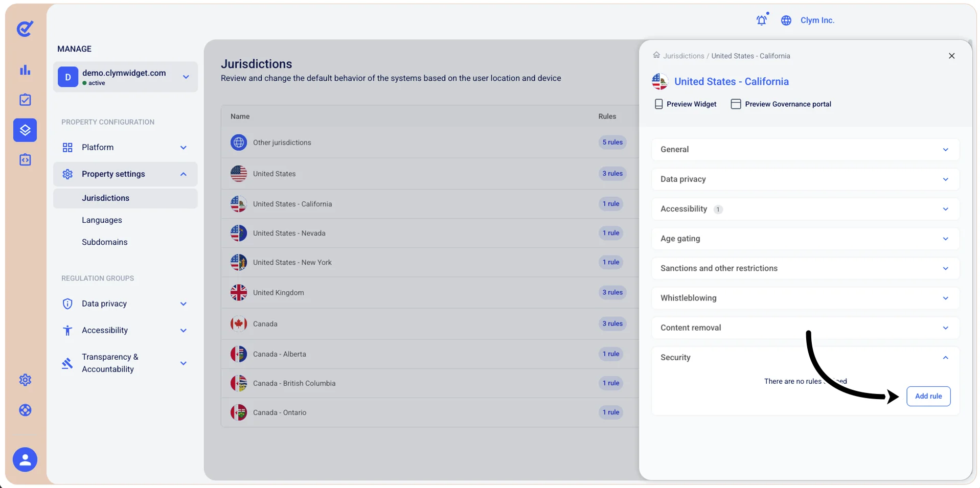Screen dimensions: 980x488
Task: Open the help lifebuoy sidebar icon
Action: 25,410
